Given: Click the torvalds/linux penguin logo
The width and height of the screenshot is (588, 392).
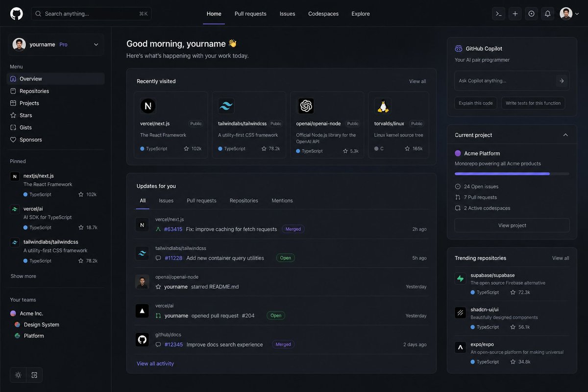Looking at the screenshot, I should coord(382,106).
